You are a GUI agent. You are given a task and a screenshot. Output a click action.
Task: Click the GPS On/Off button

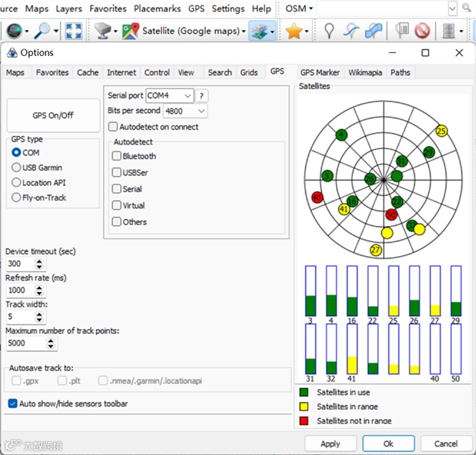pos(53,116)
